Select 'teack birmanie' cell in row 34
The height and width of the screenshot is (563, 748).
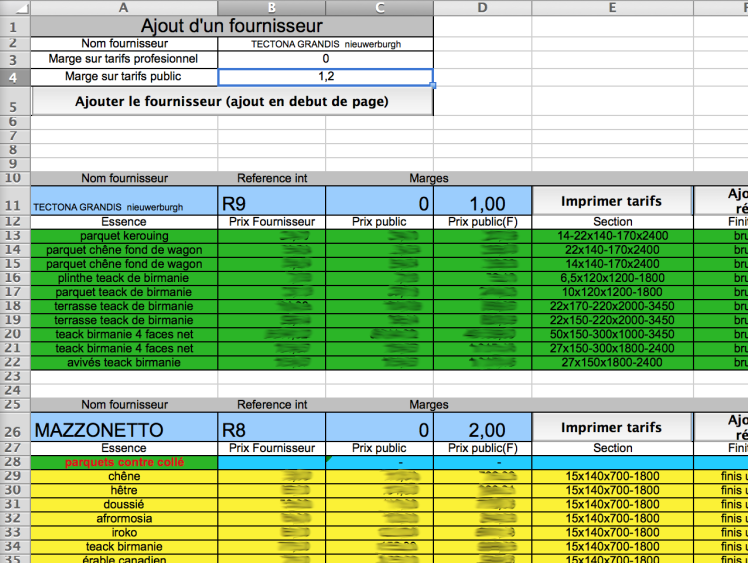124,547
